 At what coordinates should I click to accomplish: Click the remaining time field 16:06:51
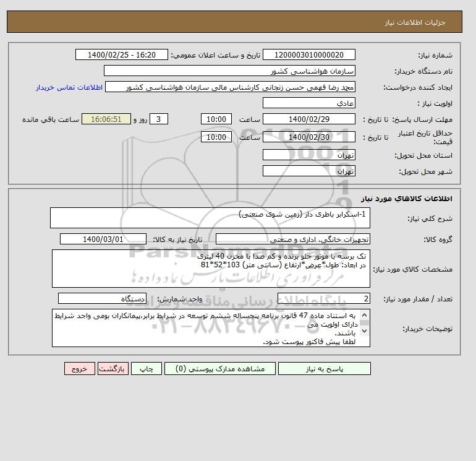pyautogui.click(x=106, y=119)
